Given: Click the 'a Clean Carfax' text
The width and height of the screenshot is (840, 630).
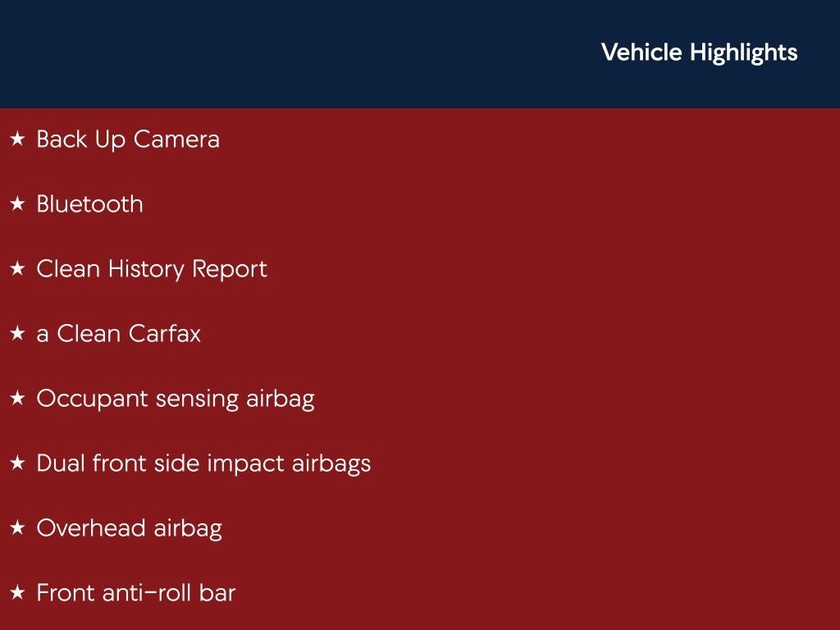Looking at the screenshot, I should (x=118, y=334).
